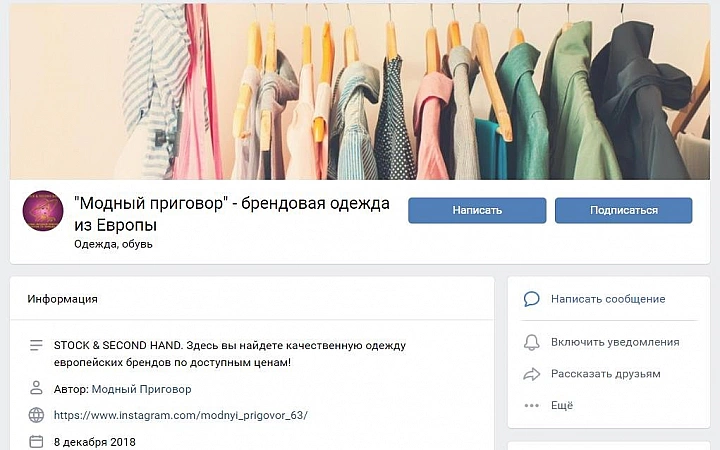Enable Включить уведомления option

[615, 342]
